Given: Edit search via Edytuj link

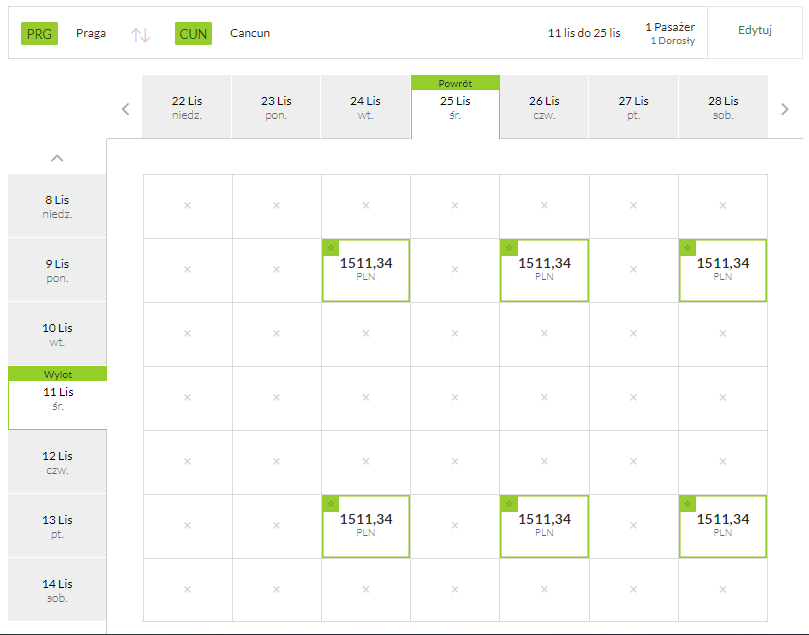Looking at the screenshot, I should 754,30.
